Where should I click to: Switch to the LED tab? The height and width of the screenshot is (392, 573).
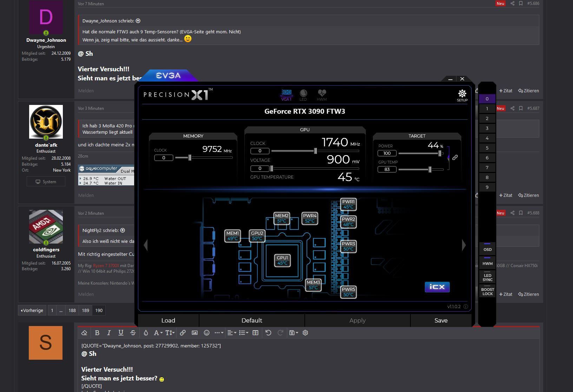[x=303, y=95]
